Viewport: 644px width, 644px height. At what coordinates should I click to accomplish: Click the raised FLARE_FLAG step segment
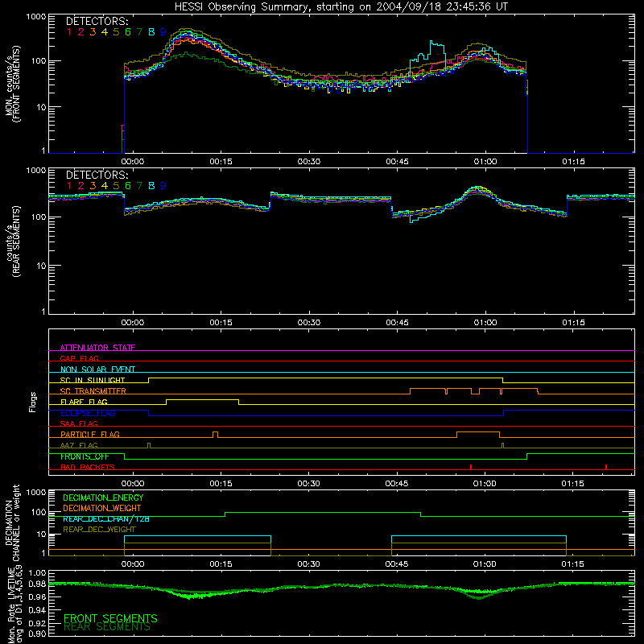(x=203, y=399)
